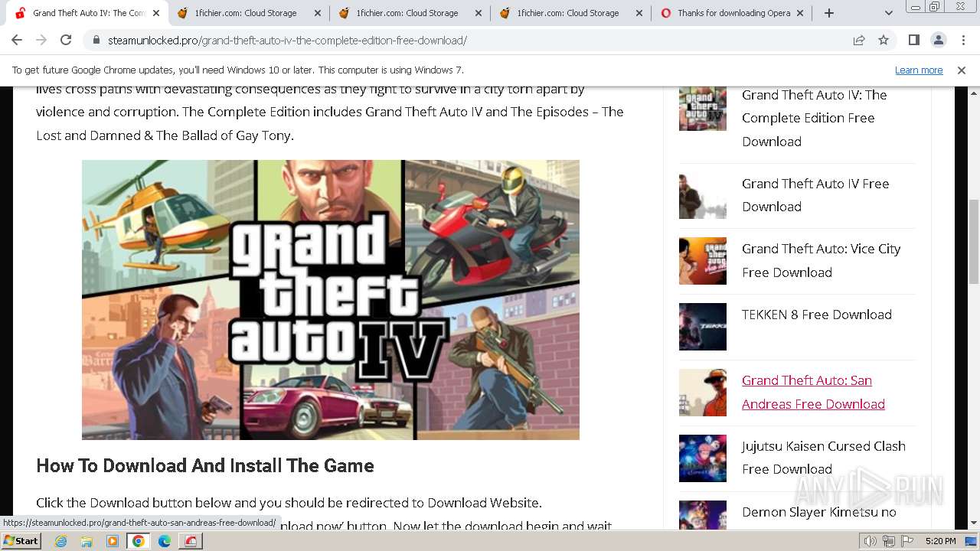Viewport: 980px width, 551px height.
Task: Switch to third 1fichier Cloud Storage tab
Action: (x=570, y=13)
